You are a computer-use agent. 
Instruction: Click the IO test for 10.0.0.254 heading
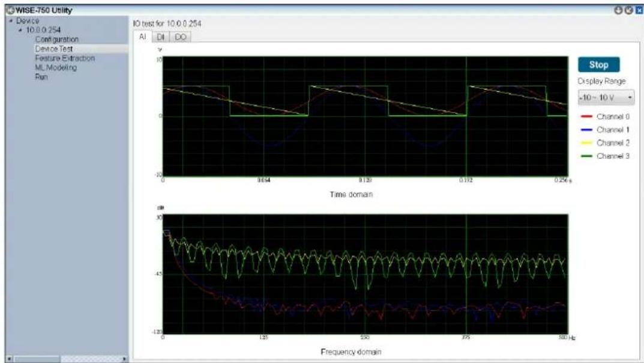[167, 24]
